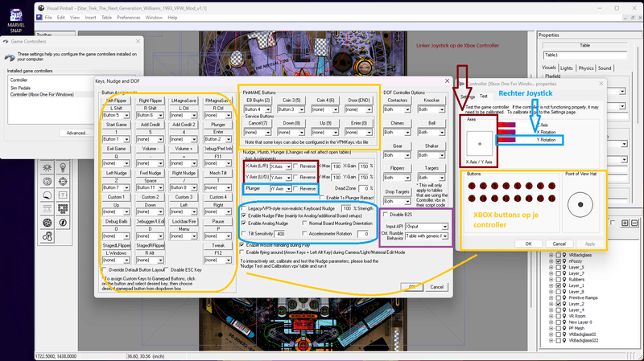Select the Light bulb tool

click(x=63, y=167)
